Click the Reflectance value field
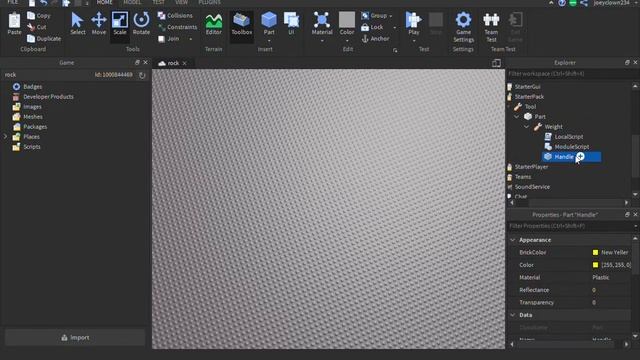 coord(611,290)
